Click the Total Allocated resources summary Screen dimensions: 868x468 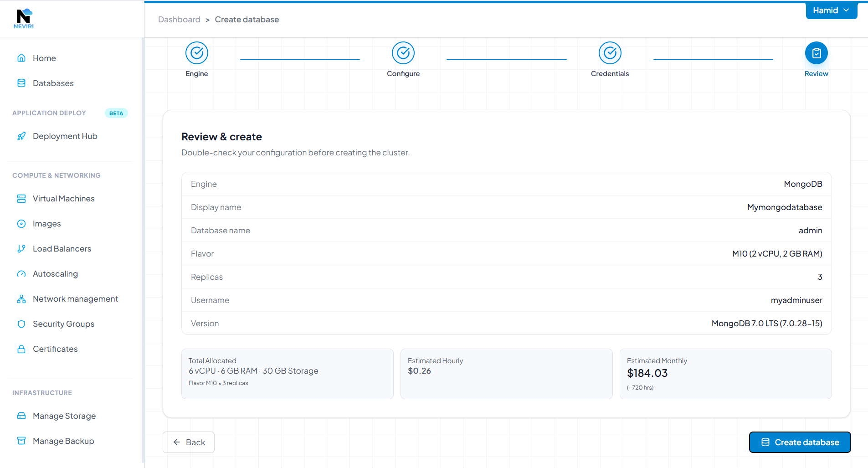pyautogui.click(x=253, y=371)
